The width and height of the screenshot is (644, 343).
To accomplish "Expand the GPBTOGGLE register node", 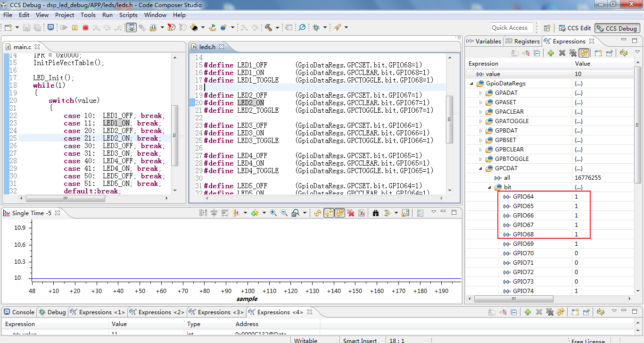I will [481, 159].
